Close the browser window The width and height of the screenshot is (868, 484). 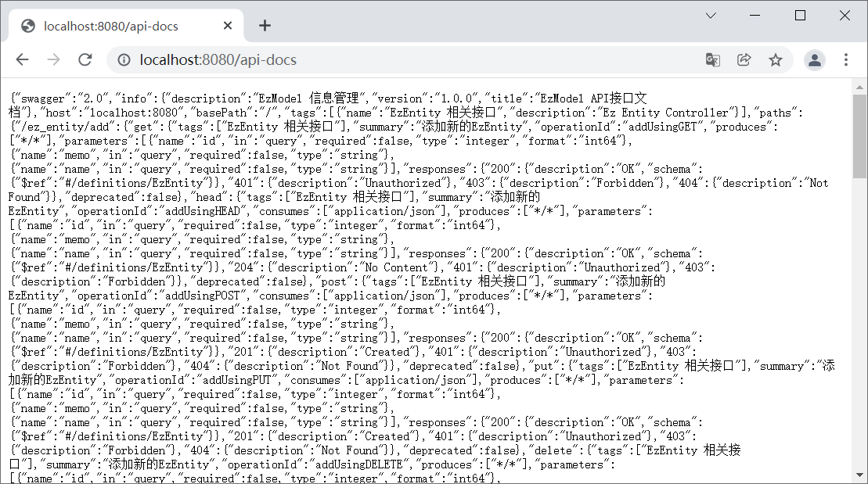[845, 16]
